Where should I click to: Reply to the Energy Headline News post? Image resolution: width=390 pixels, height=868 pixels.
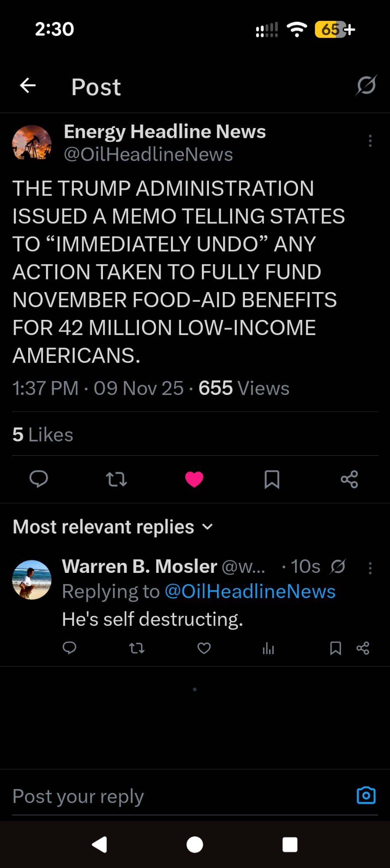coord(39,479)
